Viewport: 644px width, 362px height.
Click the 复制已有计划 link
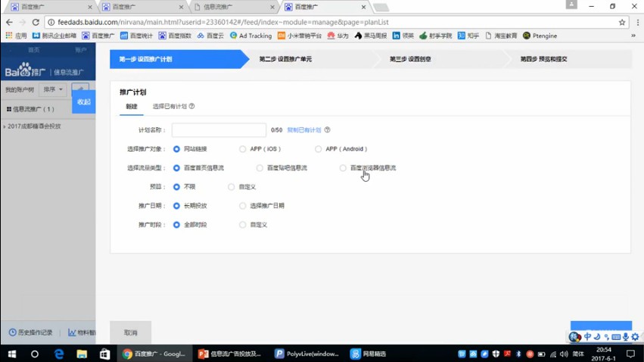(x=304, y=130)
